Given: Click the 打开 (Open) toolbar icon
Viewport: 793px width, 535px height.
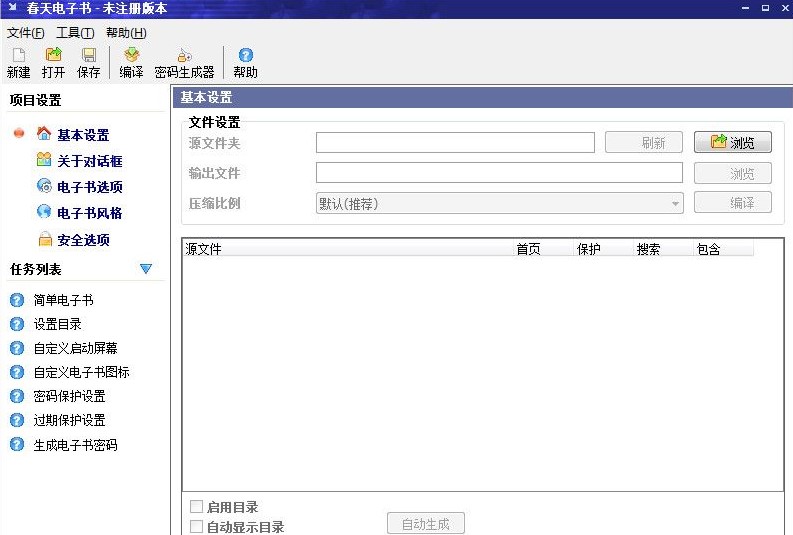Looking at the screenshot, I should [x=53, y=55].
